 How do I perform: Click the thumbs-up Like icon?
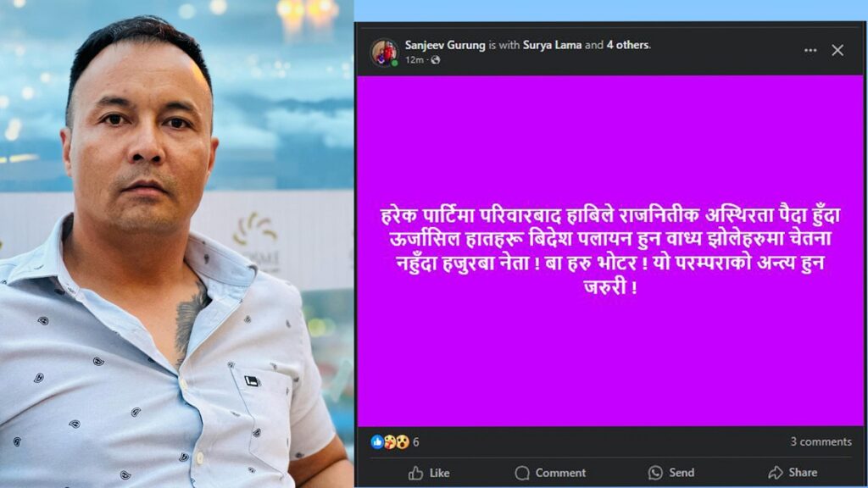click(x=415, y=473)
